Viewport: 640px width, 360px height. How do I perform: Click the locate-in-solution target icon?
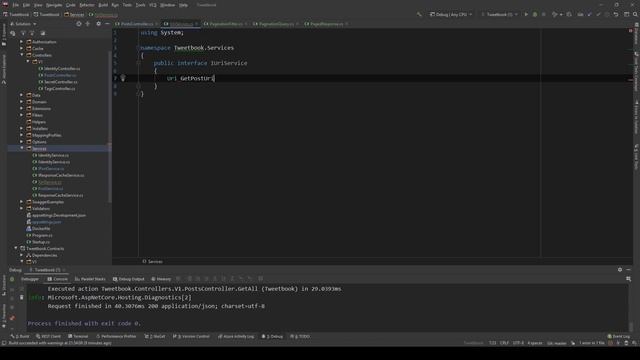79,24
